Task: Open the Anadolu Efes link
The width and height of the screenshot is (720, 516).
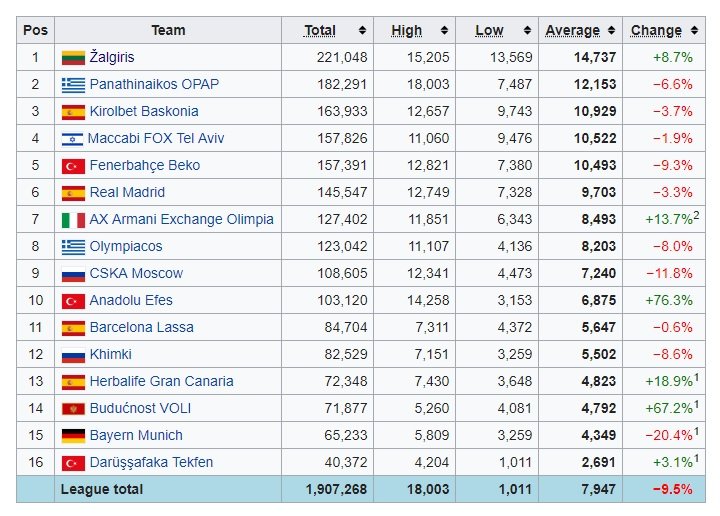Action: (131, 300)
